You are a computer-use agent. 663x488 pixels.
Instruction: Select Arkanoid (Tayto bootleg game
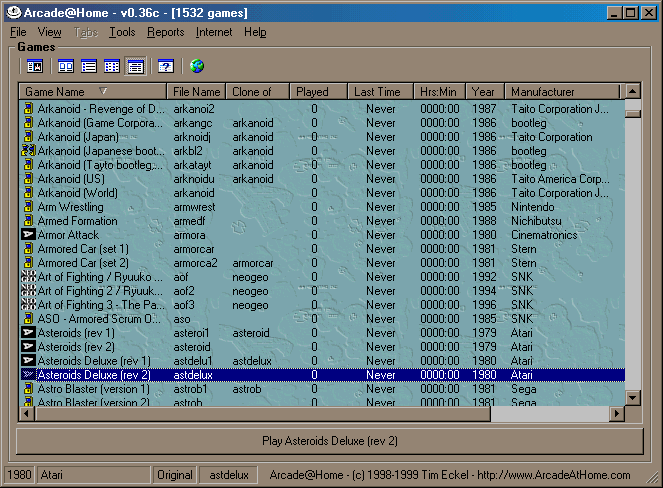click(322, 164)
